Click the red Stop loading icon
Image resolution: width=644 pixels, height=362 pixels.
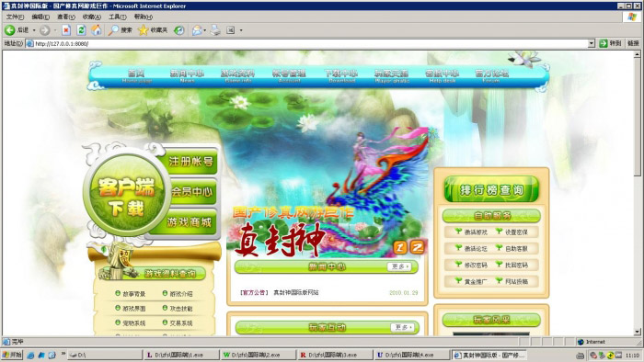[x=66, y=30]
